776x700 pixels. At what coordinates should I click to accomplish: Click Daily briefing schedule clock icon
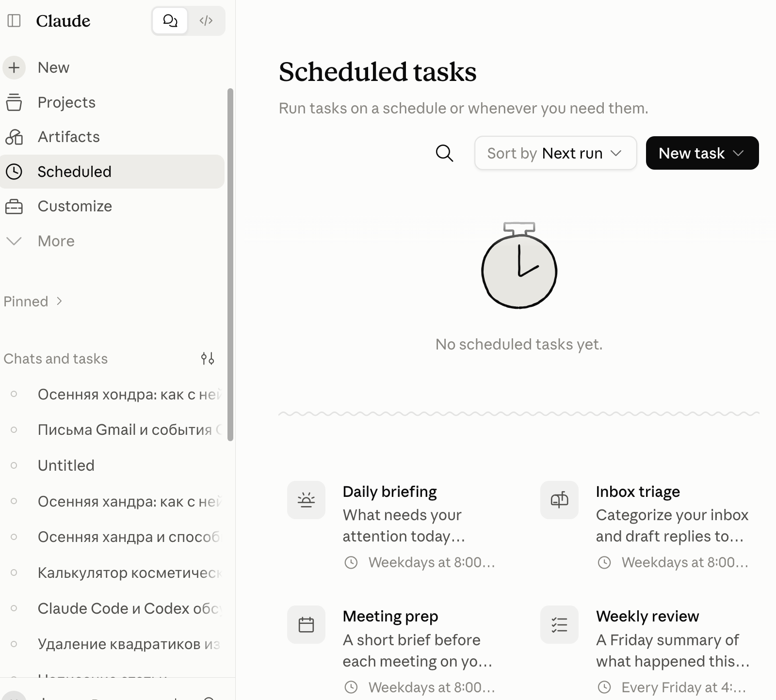tap(351, 562)
